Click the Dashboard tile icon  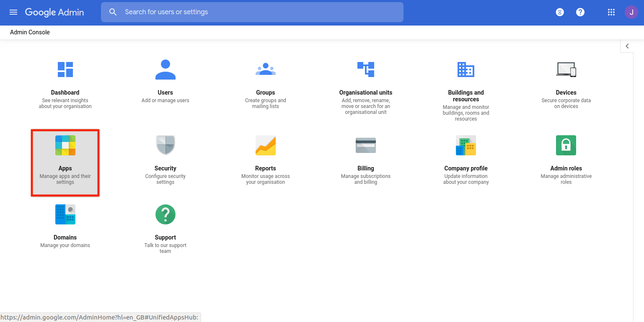point(65,70)
